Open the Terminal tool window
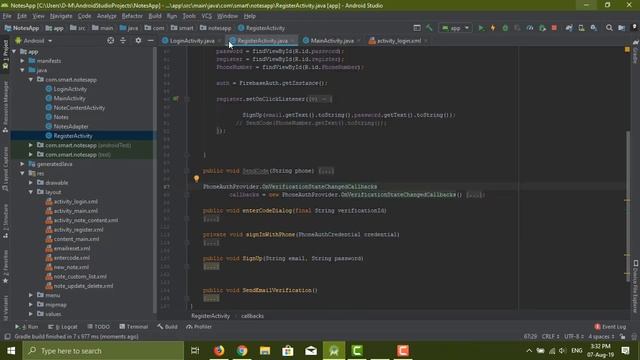 pyautogui.click(x=134, y=327)
